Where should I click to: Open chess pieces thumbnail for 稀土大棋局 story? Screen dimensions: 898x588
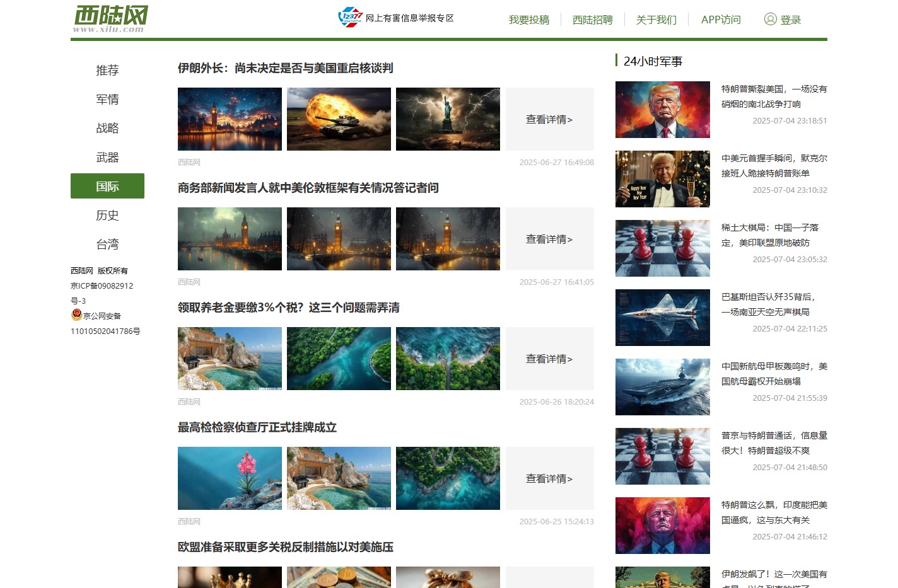(x=663, y=248)
